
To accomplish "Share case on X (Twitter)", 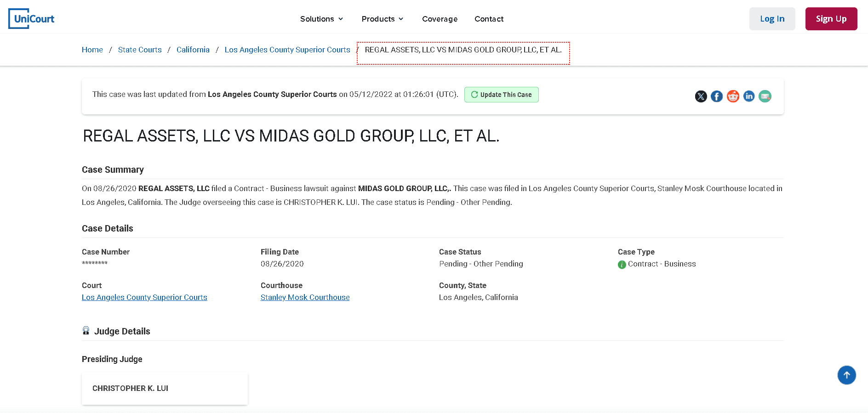I will (701, 96).
